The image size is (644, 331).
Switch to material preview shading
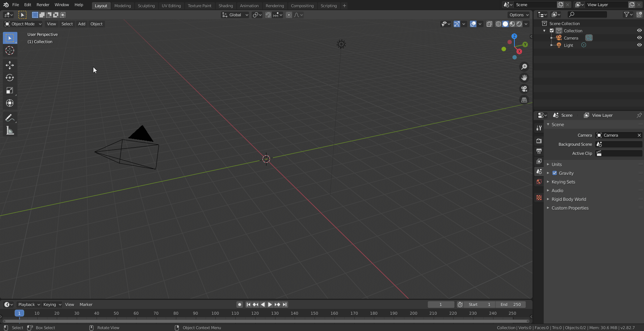point(512,24)
